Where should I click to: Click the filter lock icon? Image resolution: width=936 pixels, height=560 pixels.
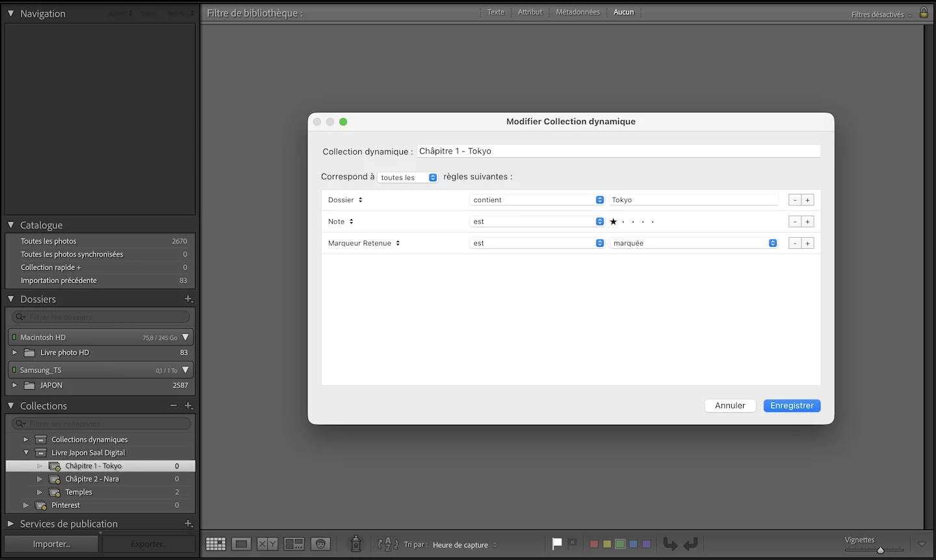point(924,12)
